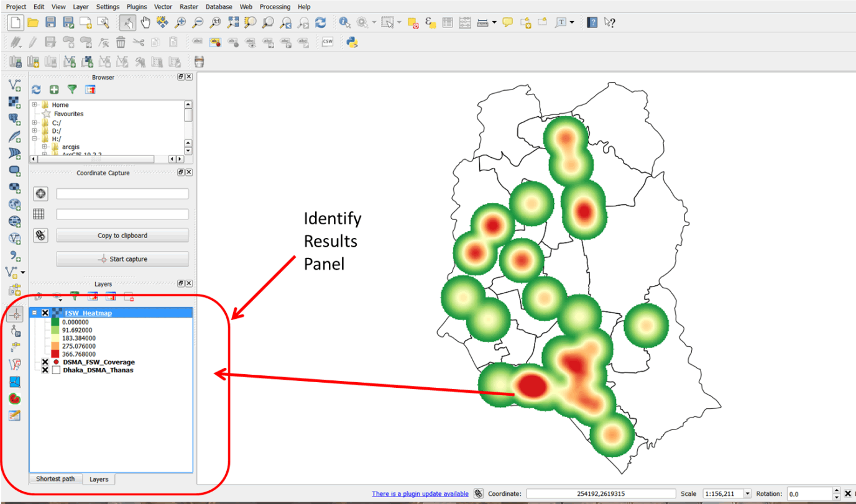The image size is (856, 504).
Task: Open the Vector menu
Action: (x=163, y=7)
